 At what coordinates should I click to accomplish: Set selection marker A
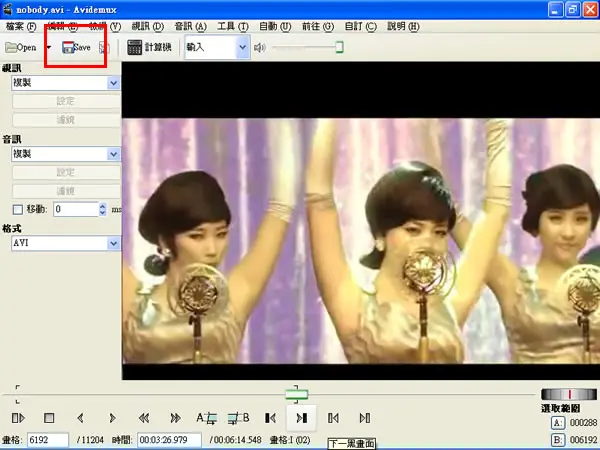(207, 418)
